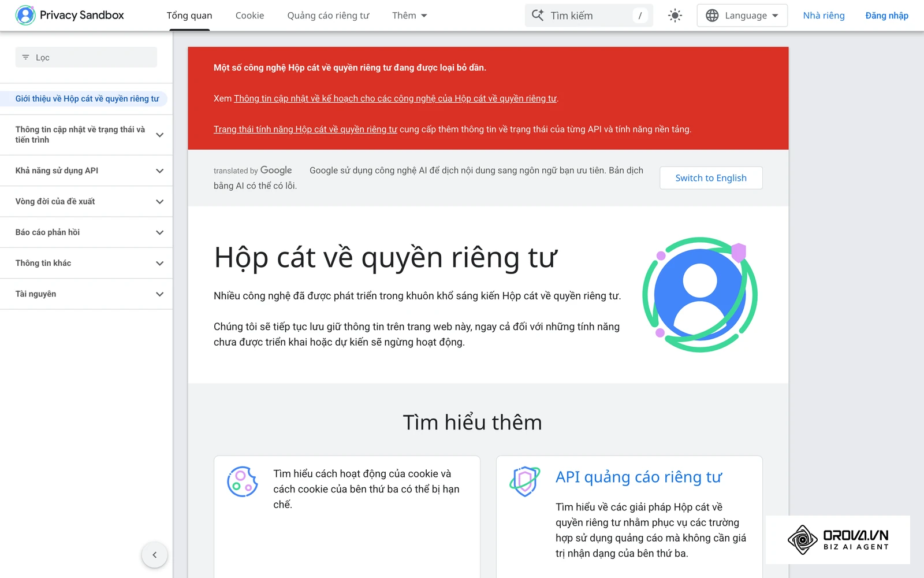This screenshot has width=924, height=578.
Task: Toggle the light/dark theme sun icon
Action: (675, 16)
